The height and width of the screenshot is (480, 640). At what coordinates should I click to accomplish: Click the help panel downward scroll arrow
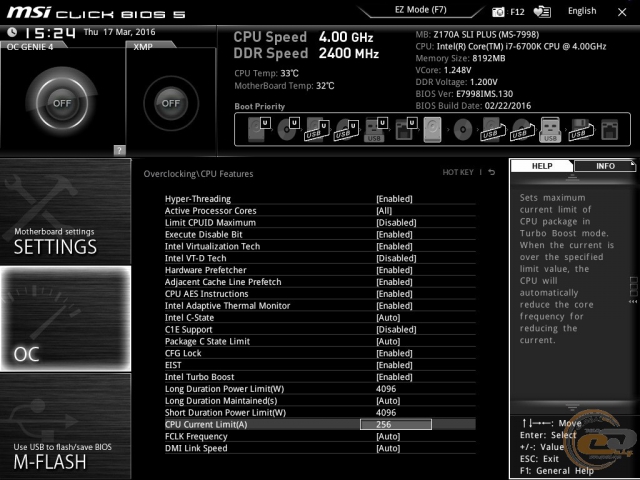[x=572, y=407]
